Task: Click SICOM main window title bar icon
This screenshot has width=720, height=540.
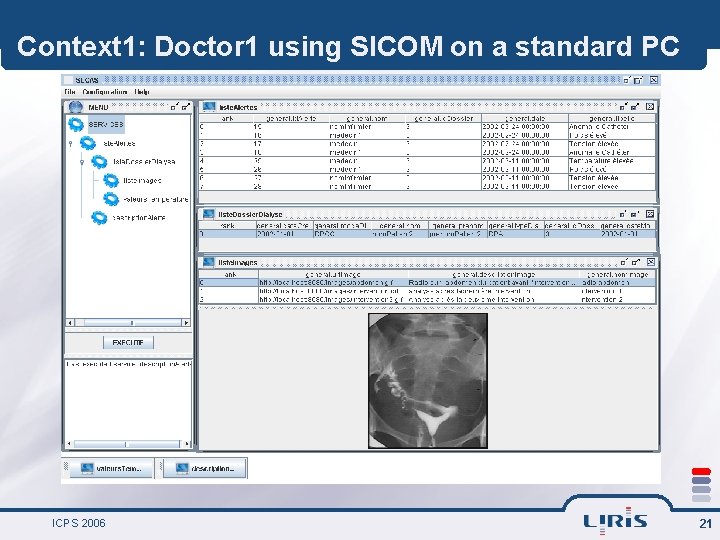Action: [68, 80]
